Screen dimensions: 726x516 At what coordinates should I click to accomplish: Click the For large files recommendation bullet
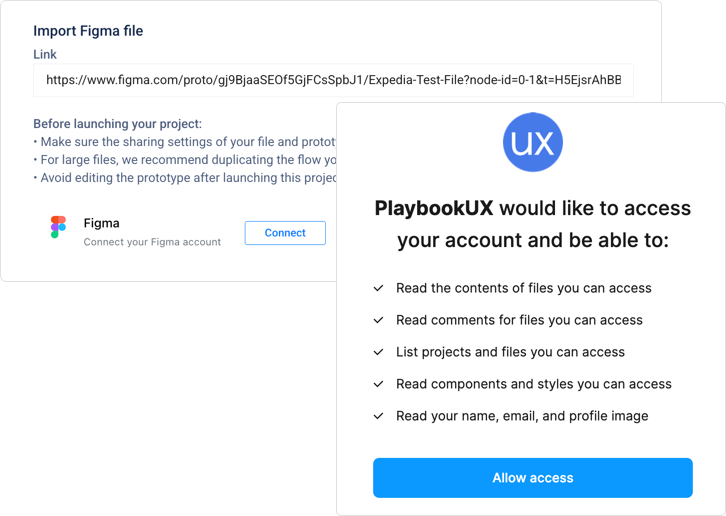(x=185, y=160)
